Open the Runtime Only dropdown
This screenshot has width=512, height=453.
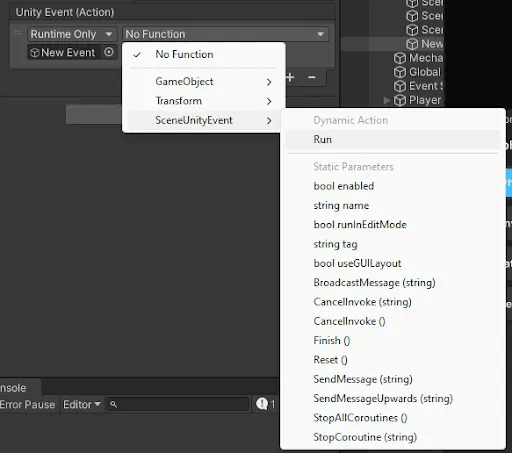(x=72, y=34)
